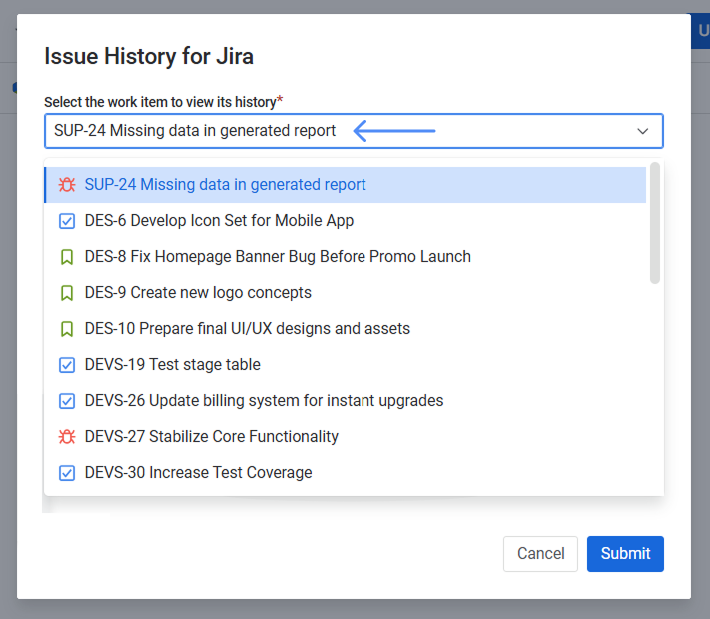Select DES-6 Develop Icon Set for Mobile App

tap(219, 221)
